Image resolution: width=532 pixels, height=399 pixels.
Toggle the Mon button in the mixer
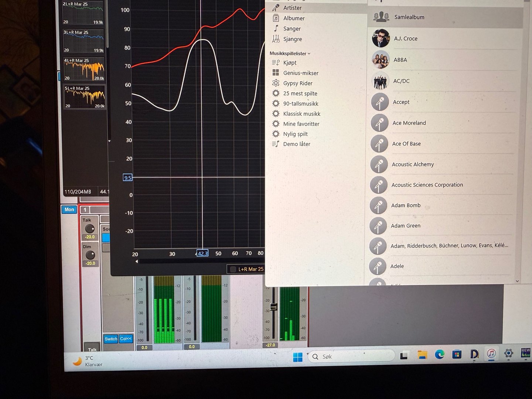point(69,209)
